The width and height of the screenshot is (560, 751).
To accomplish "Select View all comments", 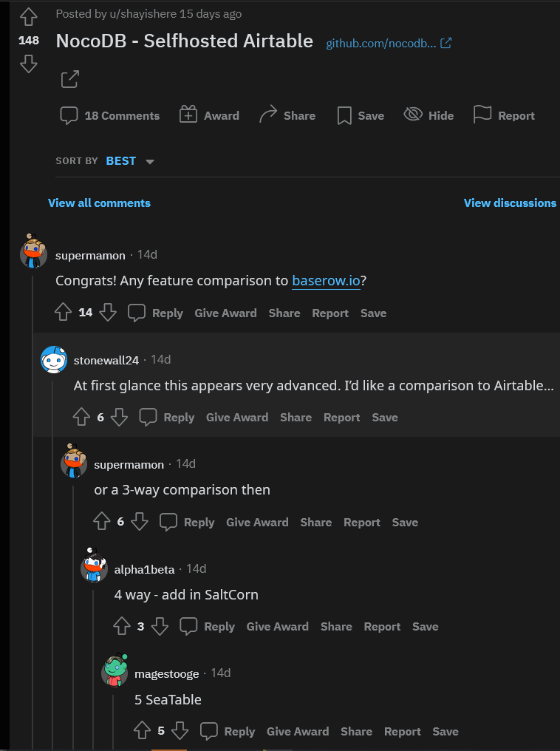I will pos(99,203).
